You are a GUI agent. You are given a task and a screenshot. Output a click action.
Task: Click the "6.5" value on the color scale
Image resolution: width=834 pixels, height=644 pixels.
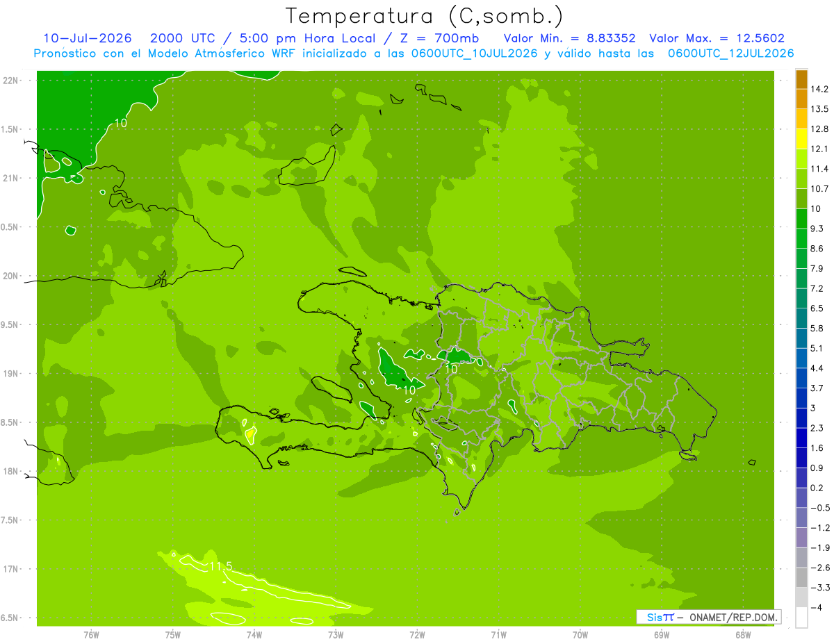pos(817,308)
